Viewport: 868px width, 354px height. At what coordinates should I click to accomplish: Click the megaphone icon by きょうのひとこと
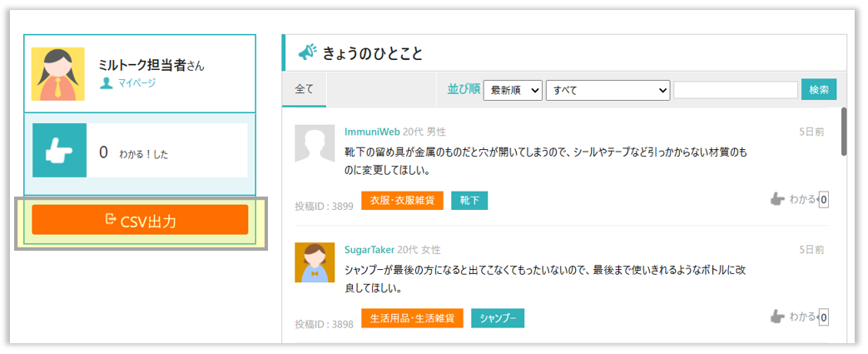[307, 52]
